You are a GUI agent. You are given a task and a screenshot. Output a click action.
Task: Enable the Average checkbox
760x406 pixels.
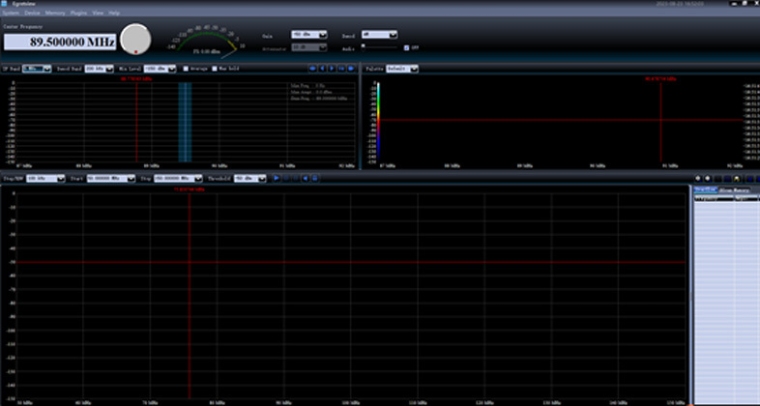click(x=186, y=68)
